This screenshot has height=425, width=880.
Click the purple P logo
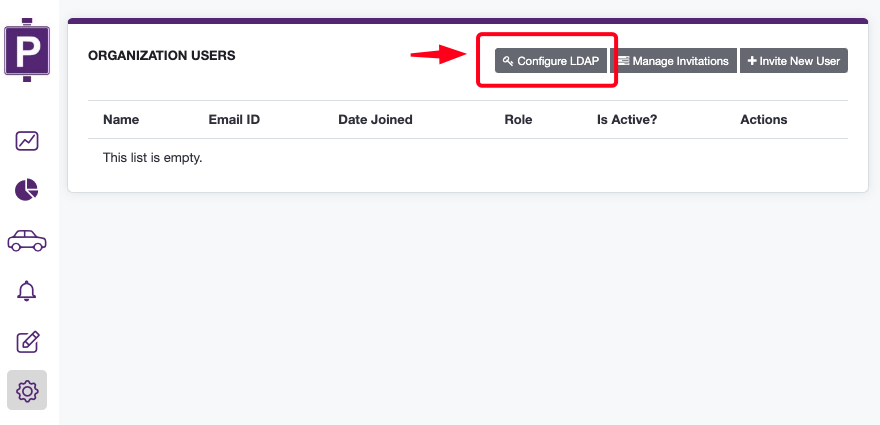(27, 49)
